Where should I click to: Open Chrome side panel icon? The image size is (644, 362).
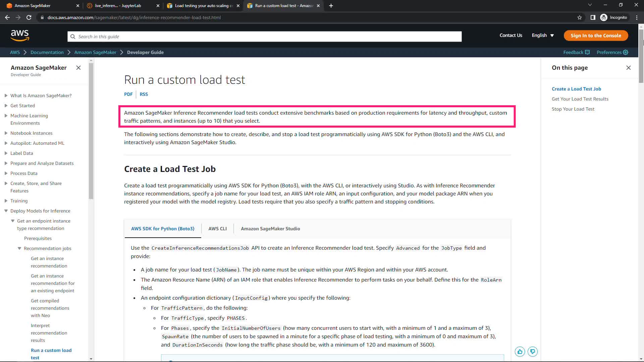coord(593,17)
